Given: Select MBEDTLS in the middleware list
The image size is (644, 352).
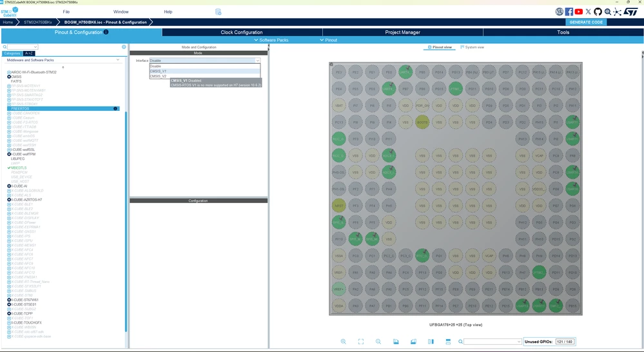Looking at the screenshot, I should tap(19, 168).
